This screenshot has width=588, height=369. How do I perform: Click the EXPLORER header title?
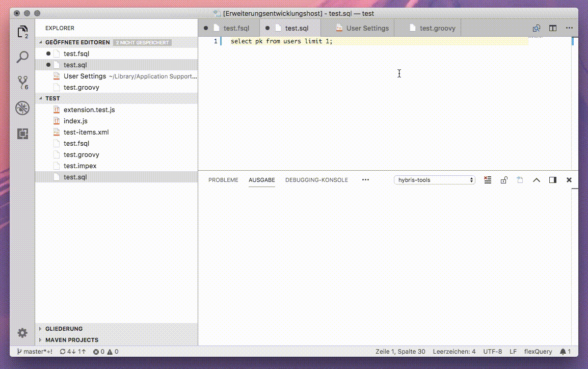60,28
